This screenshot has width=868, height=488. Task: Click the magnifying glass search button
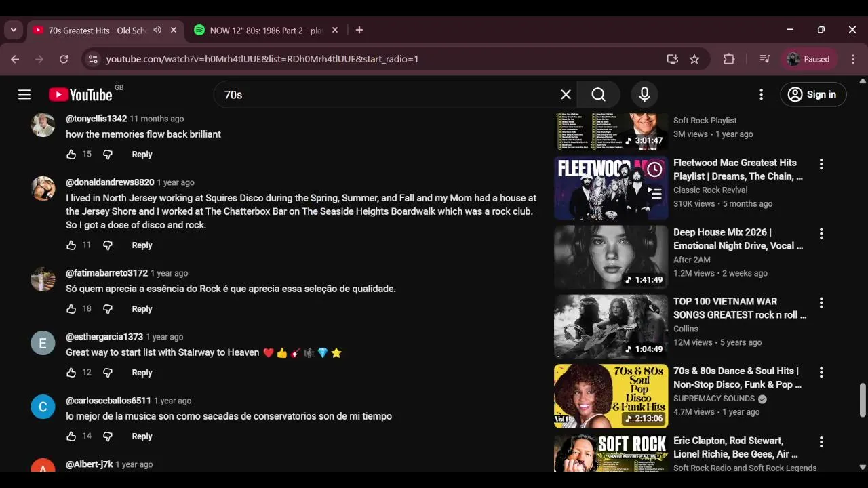(x=599, y=95)
